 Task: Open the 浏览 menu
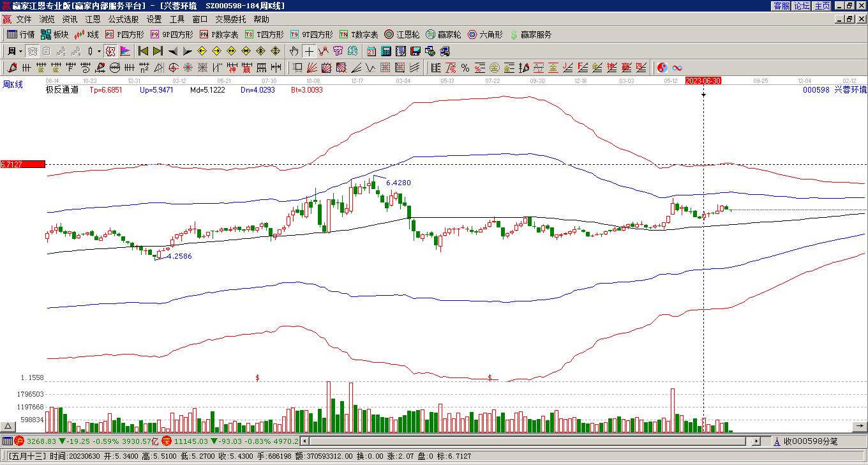point(47,20)
